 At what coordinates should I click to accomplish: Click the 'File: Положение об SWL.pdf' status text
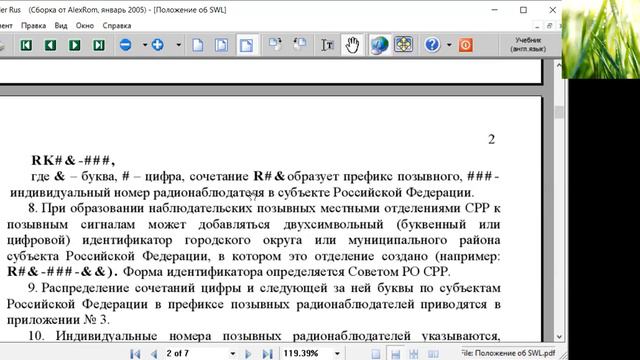[x=508, y=353]
